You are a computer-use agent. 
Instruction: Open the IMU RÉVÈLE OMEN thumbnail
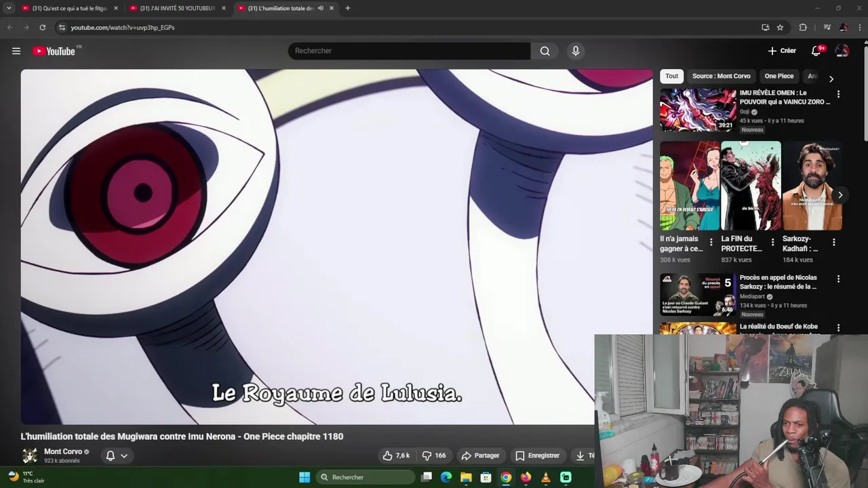[x=697, y=110]
